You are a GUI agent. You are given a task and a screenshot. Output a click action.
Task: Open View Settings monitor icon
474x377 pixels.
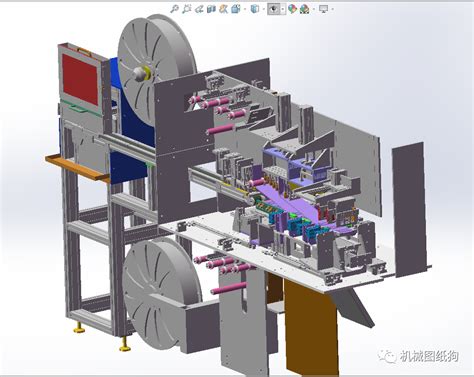click(323, 9)
